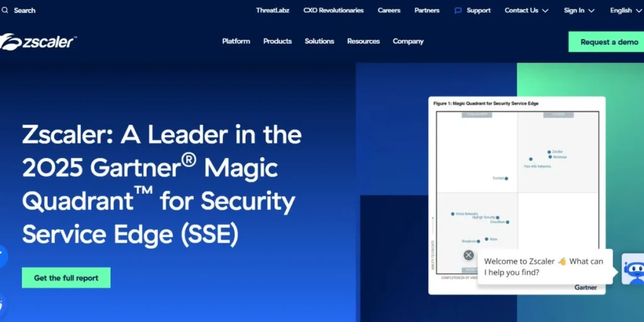
Task: Open the Search field text
Action: pos(25,10)
